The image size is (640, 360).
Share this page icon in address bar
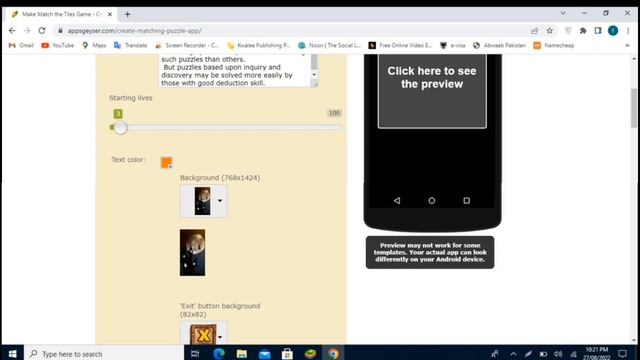(534, 31)
